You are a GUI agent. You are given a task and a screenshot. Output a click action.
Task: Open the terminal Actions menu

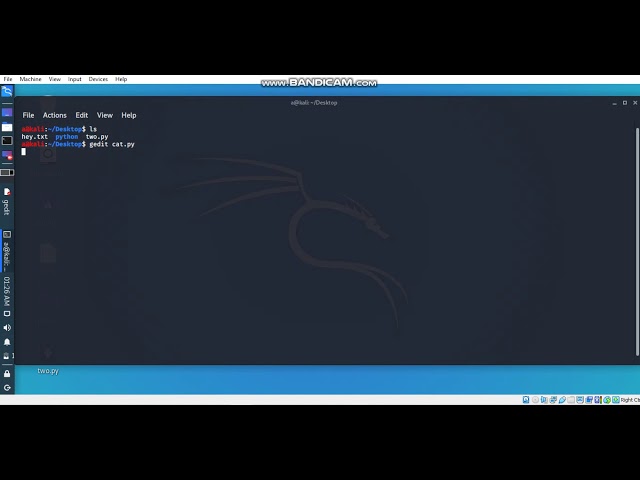click(55, 115)
